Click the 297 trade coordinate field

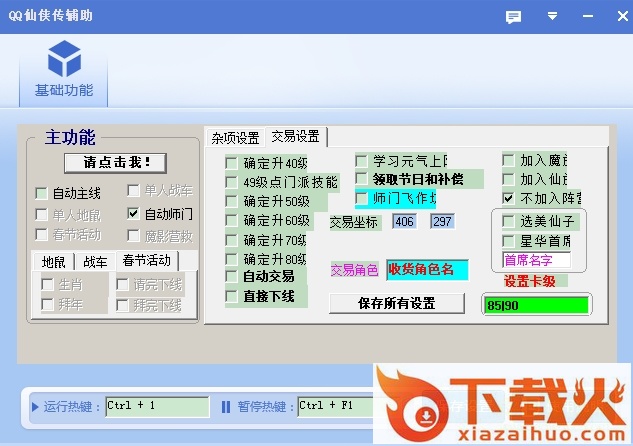[x=442, y=222]
